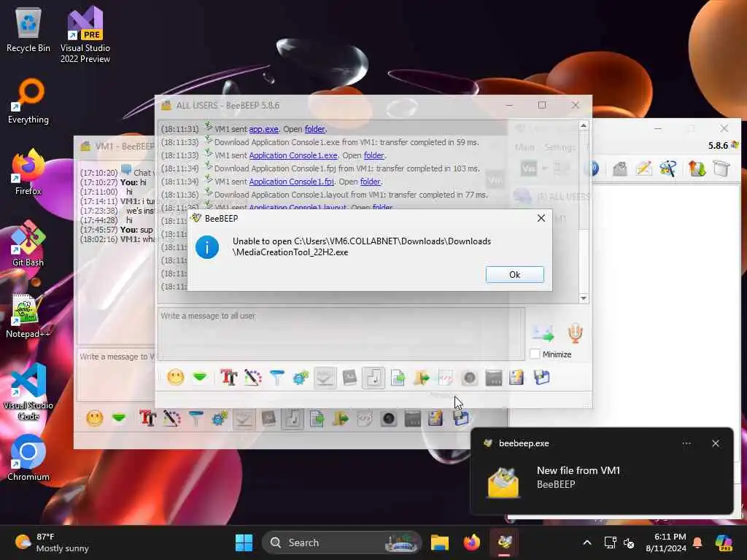The width and height of the screenshot is (747, 560).
Task: Click envelope icon in main BeeBEEP toolbar
Action: (x=619, y=168)
